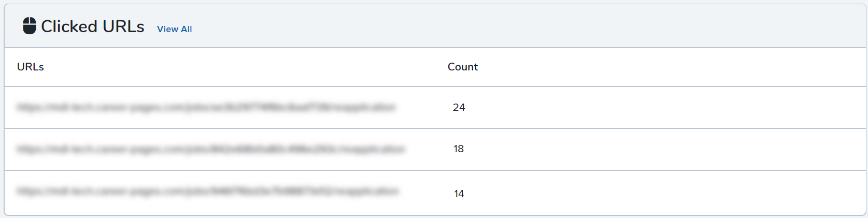This screenshot has width=868, height=218.
Task: Open the View All link
Action: (174, 29)
